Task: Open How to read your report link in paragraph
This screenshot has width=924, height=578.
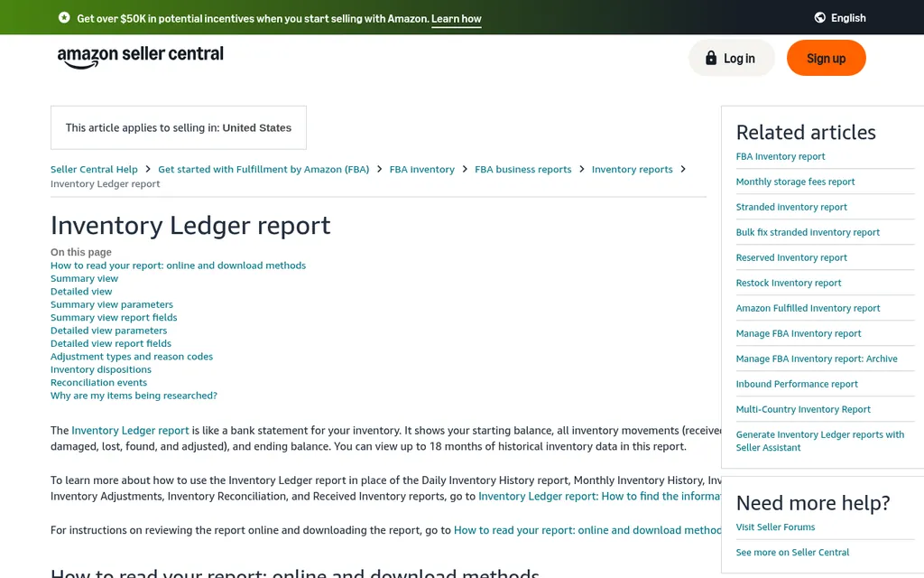Action: coord(587,530)
